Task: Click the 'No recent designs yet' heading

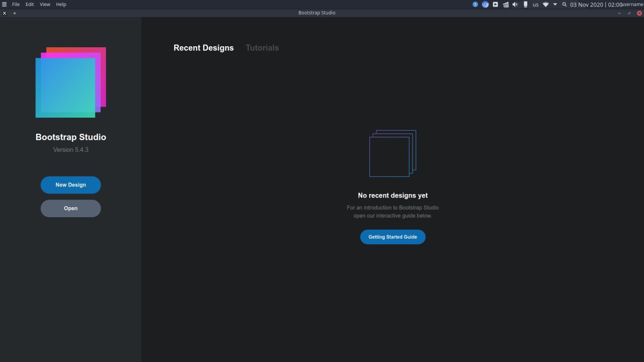Action: click(393, 196)
